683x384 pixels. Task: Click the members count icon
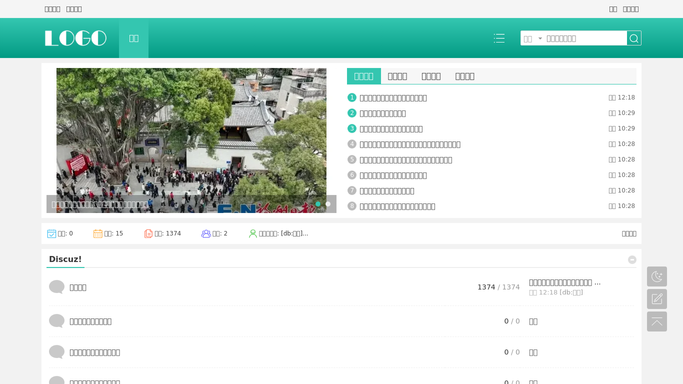[206, 234]
